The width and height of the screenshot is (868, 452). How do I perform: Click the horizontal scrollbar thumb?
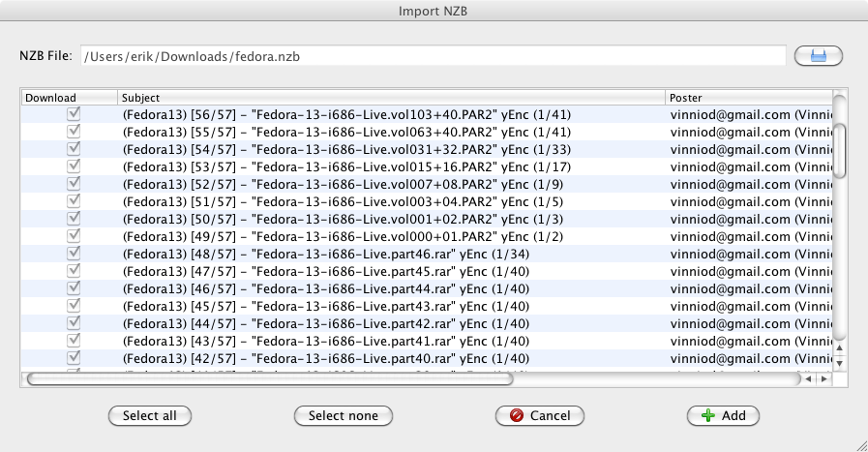pyautogui.click(x=269, y=378)
